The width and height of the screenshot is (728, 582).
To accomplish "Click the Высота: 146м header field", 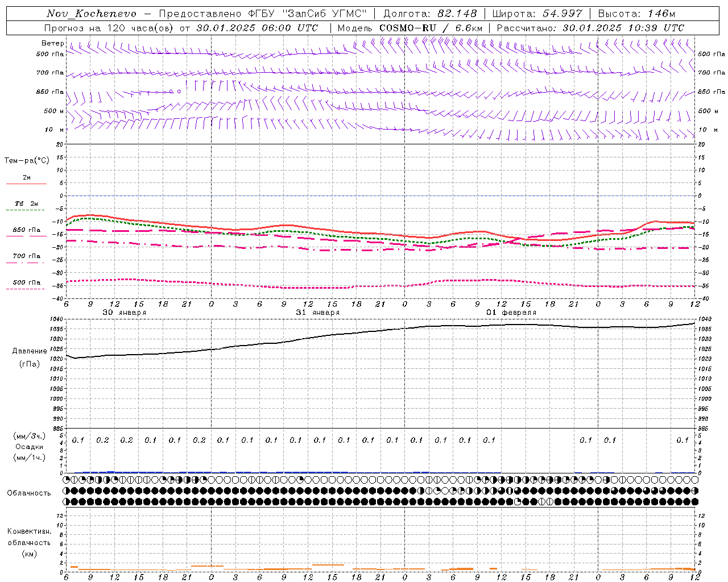I will tap(637, 14).
